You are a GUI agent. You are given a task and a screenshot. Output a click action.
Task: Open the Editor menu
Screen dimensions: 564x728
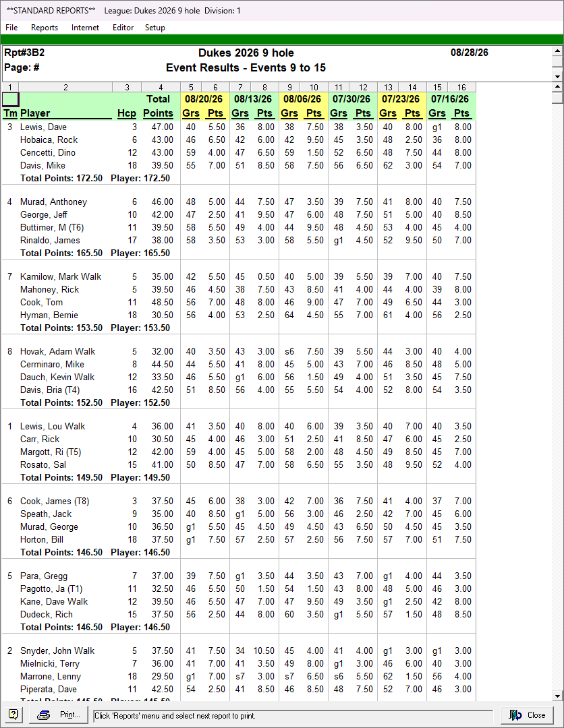(x=123, y=28)
